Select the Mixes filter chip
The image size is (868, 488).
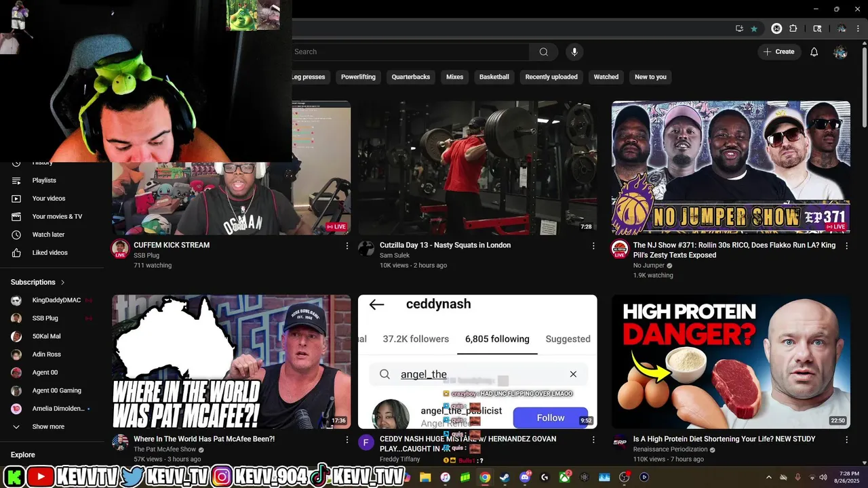[x=454, y=77]
